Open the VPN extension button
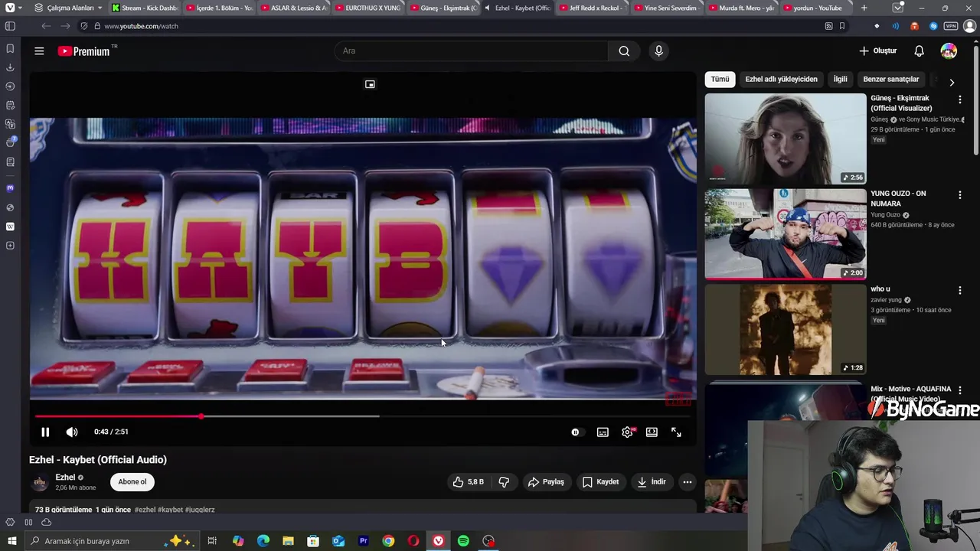980x551 pixels. pos(952,26)
